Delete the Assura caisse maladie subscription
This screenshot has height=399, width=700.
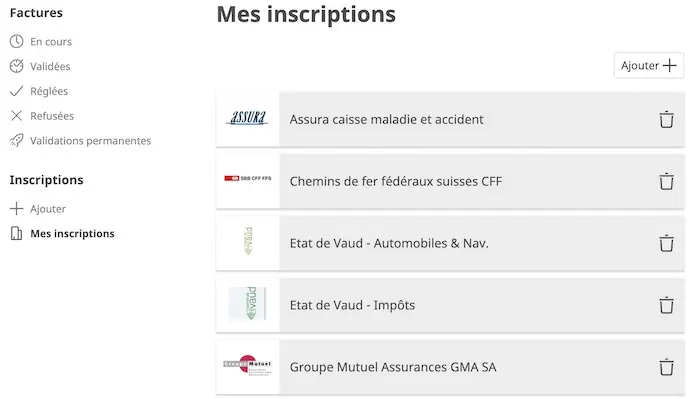pos(666,119)
